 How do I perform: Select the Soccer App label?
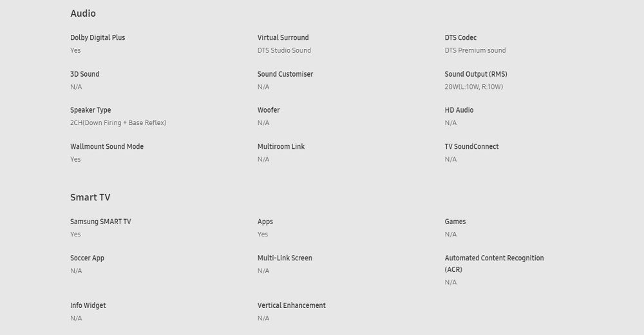point(87,258)
